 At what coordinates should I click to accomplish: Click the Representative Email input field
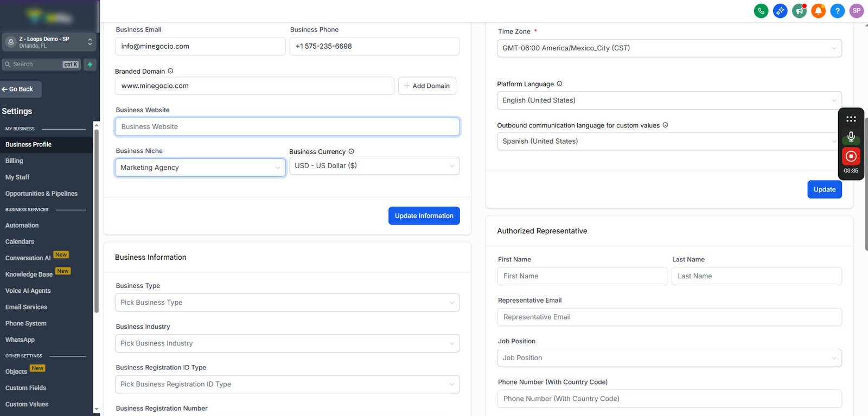coord(669,317)
